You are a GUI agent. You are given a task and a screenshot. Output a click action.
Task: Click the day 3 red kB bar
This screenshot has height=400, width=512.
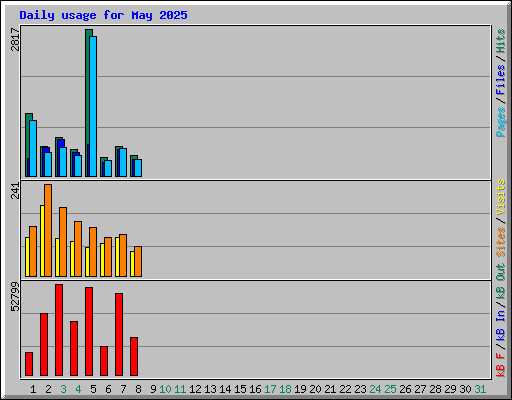59,330
